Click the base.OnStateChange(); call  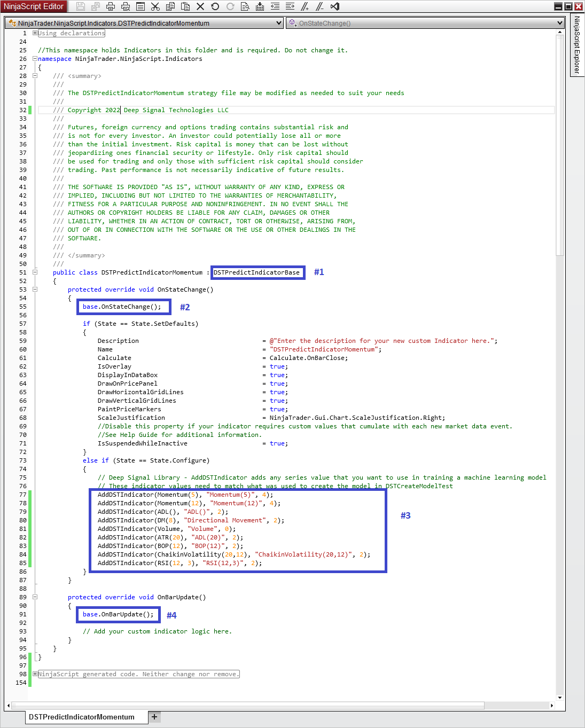pos(122,307)
